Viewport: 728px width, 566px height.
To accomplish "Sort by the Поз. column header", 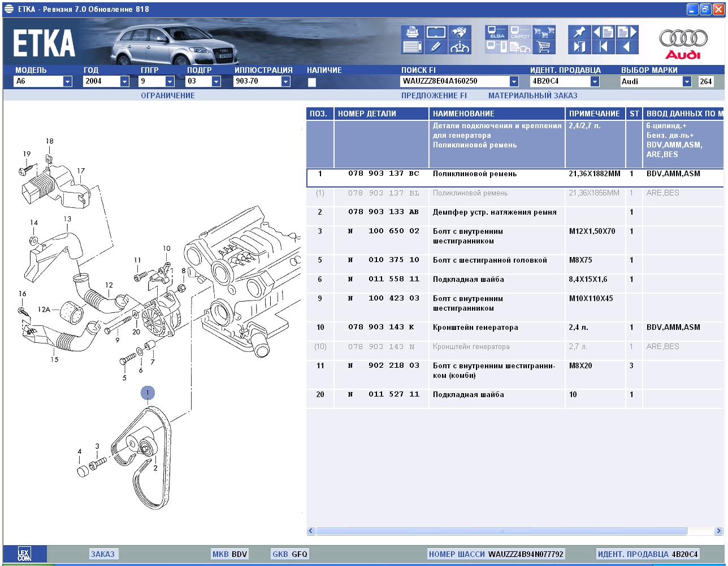I will click(x=320, y=114).
